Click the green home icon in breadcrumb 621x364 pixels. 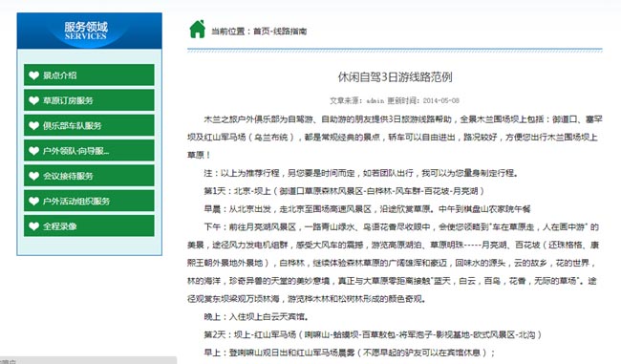coord(197,30)
